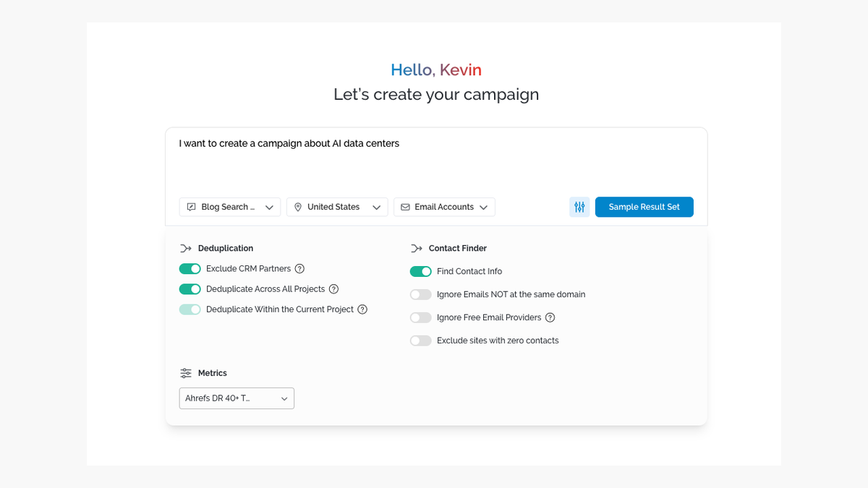Click the Contact Finder heading text

point(458,249)
